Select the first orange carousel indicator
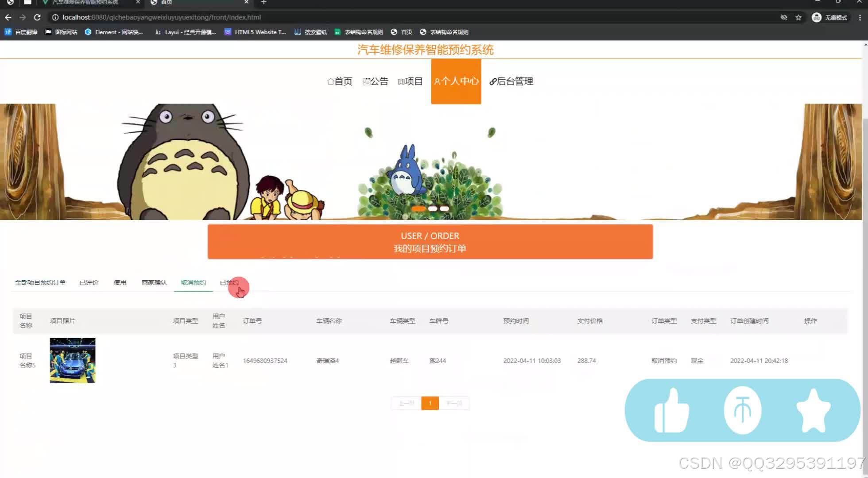 coord(418,208)
